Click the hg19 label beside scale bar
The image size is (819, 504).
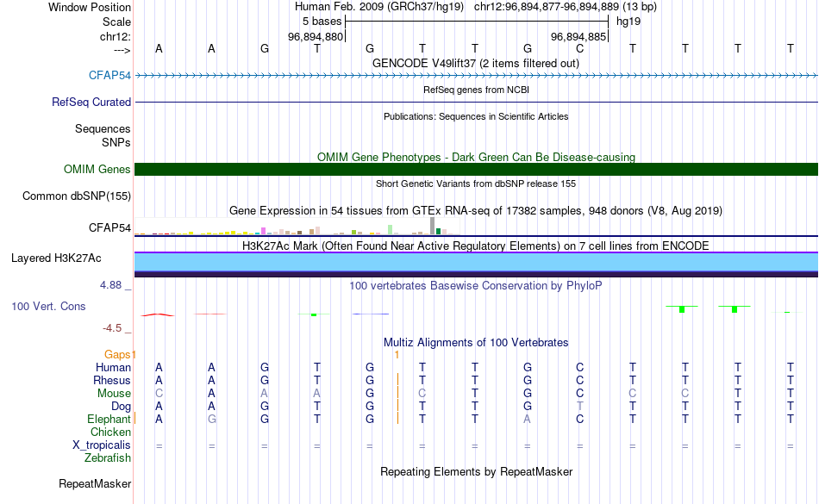pyautogui.click(x=628, y=22)
